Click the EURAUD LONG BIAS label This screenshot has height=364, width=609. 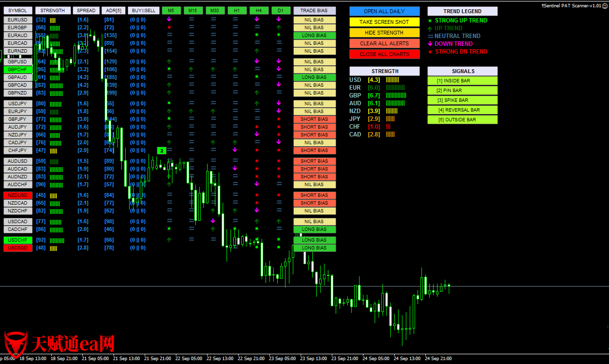314,36
